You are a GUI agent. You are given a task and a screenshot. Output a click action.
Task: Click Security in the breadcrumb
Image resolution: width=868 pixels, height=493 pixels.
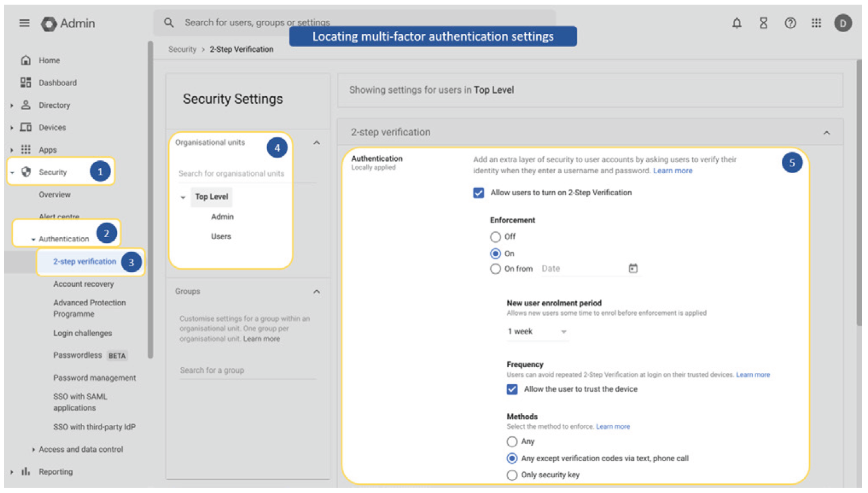(182, 50)
